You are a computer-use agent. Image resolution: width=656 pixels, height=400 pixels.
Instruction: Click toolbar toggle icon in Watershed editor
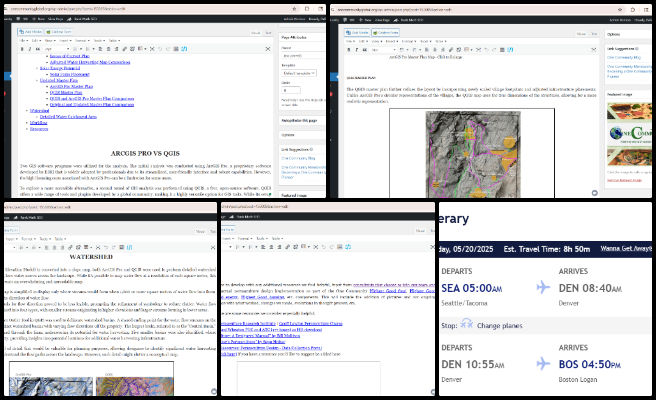[x=121, y=247]
